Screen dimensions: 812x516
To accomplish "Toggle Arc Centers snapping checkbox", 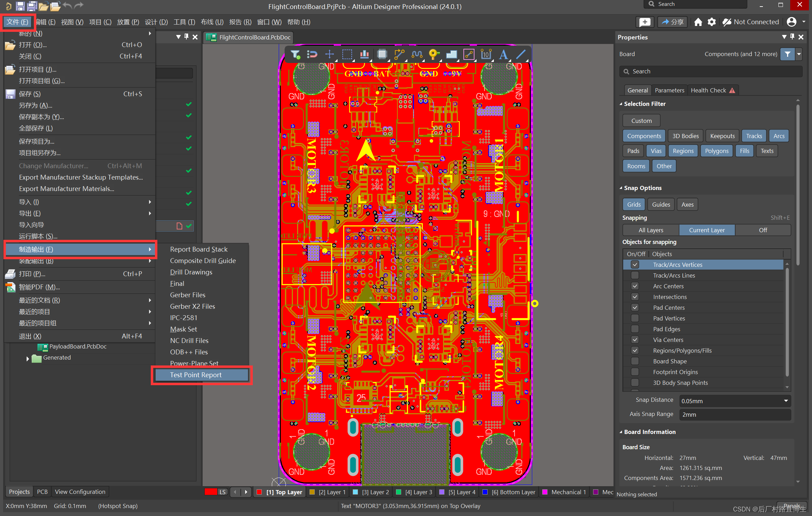I will 635,286.
